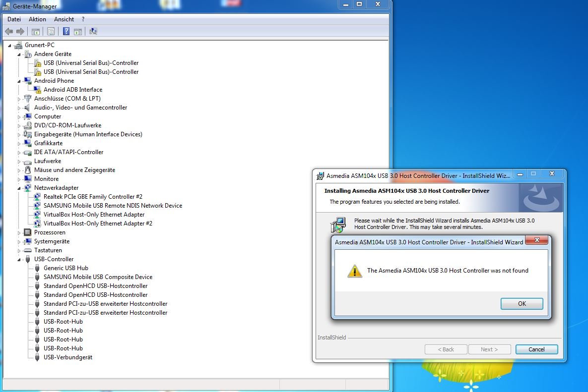The height and width of the screenshot is (392, 588).
Task: Select the Computer category label
Action: (x=48, y=116)
